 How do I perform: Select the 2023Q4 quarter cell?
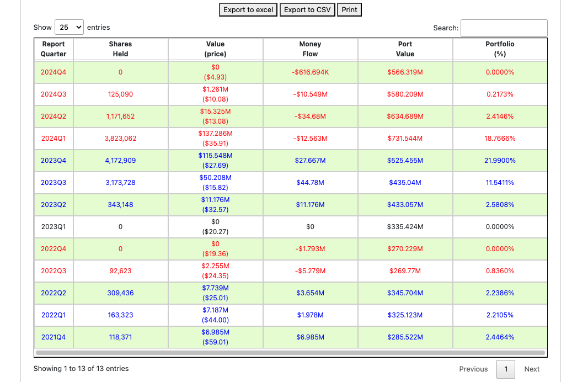pyautogui.click(x=54, y=161)
